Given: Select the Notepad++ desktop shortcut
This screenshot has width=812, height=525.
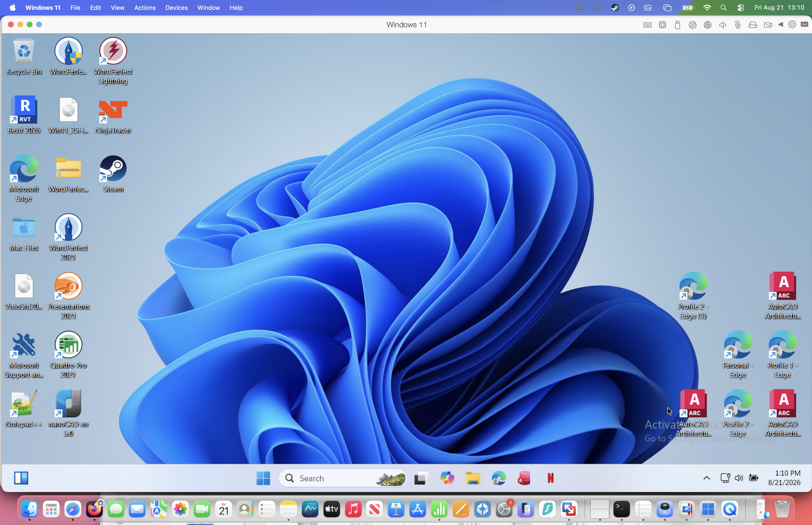Looking at the screenshot, I should 24,409.
